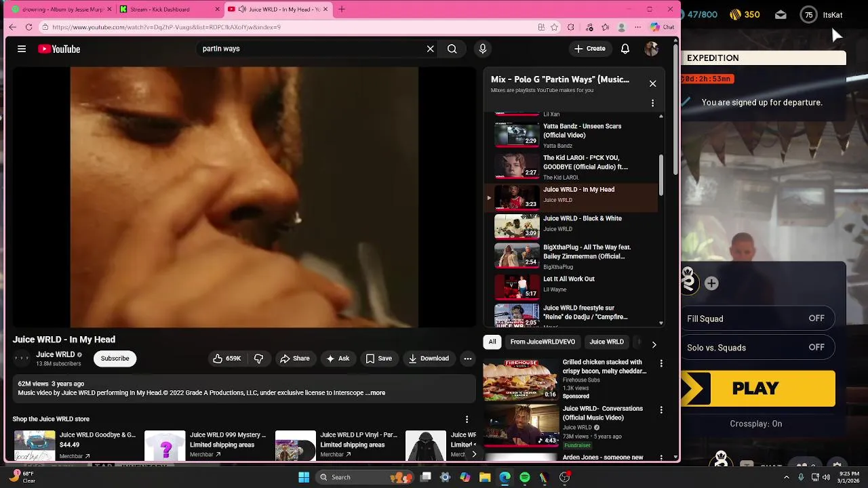Open a new browser tab

[x=342, y=9]
